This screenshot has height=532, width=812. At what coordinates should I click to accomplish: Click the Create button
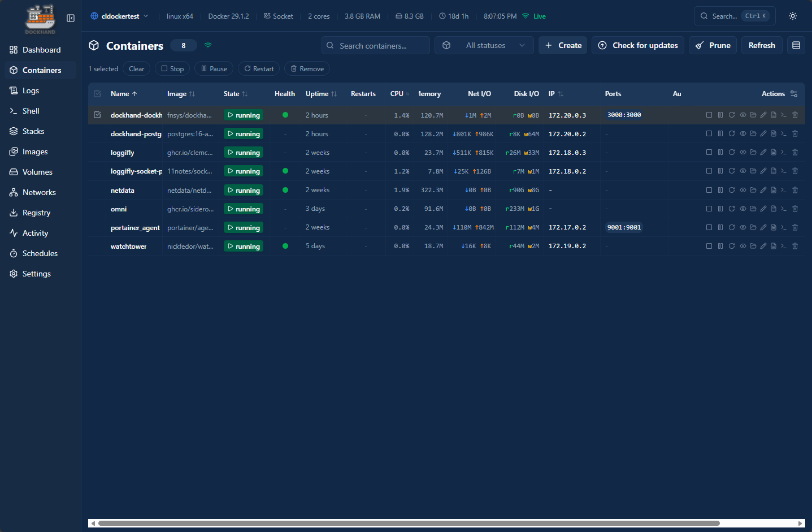click(562, 45)
